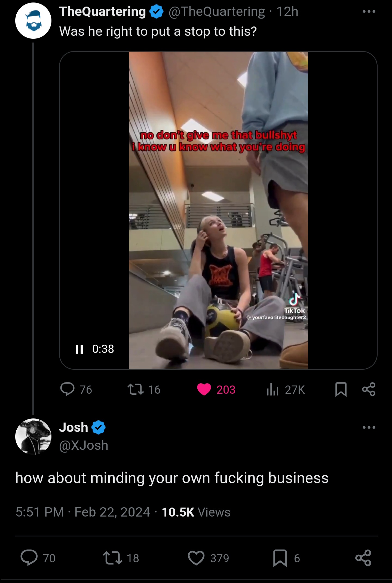View analytics showing 27K views
The width and height of the screenshot is (392, 583).
(272, 390)
